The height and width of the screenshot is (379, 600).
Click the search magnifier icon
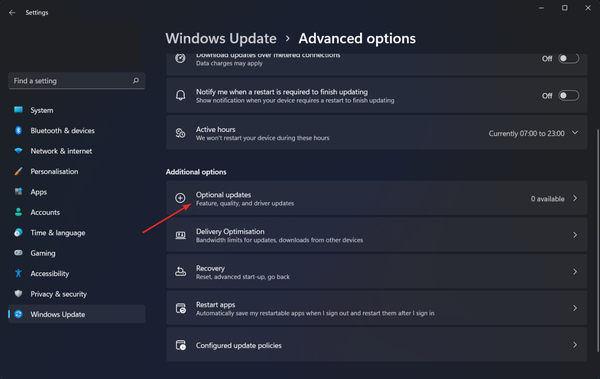[x=136, y=80]
